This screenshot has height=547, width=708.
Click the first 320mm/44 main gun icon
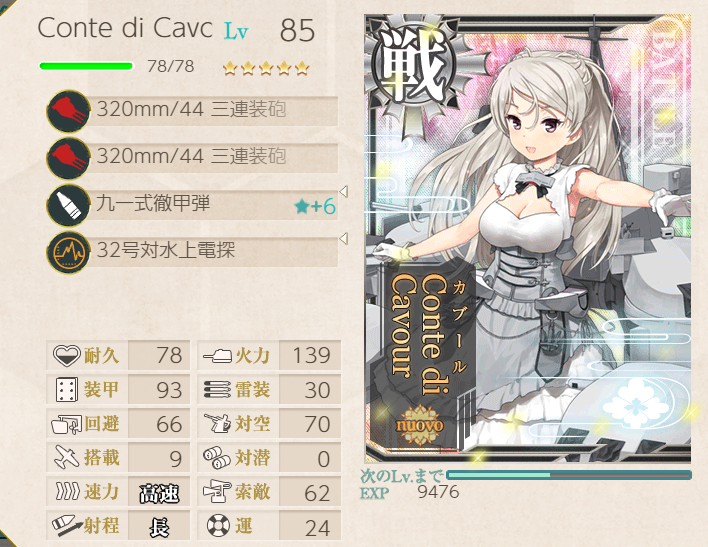tap(68, 111)
